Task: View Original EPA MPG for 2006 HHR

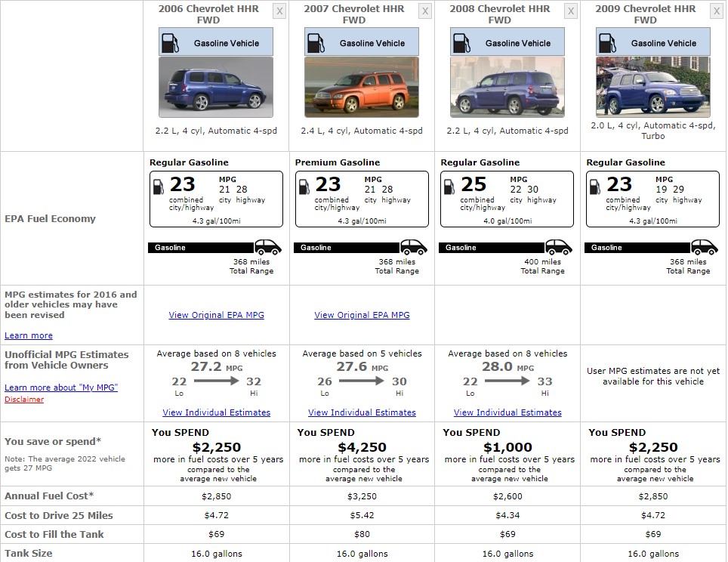Action: tap(216, 315)
